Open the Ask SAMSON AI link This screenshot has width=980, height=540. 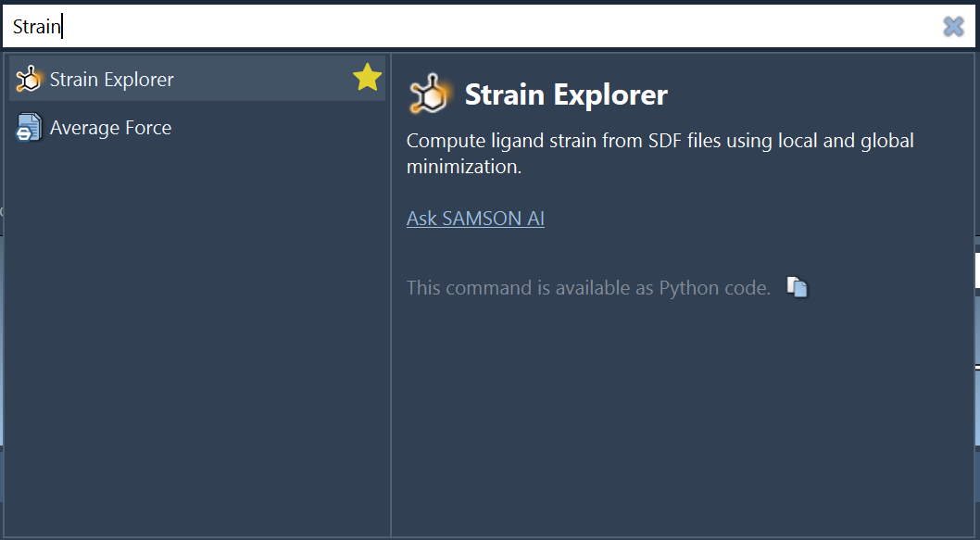pos(475,218)
